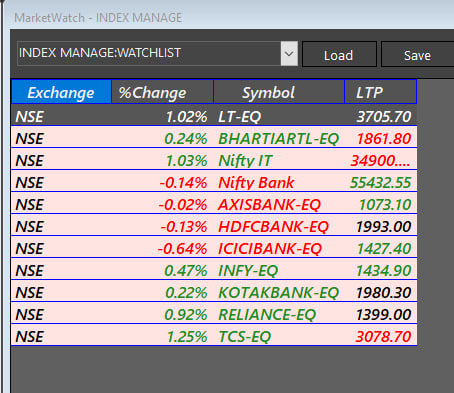The width and height of the screenshot is (454, 393).
Task: Select the RELIANCE-EQ row
Action: pyautogui.click(x=214, y=313)
